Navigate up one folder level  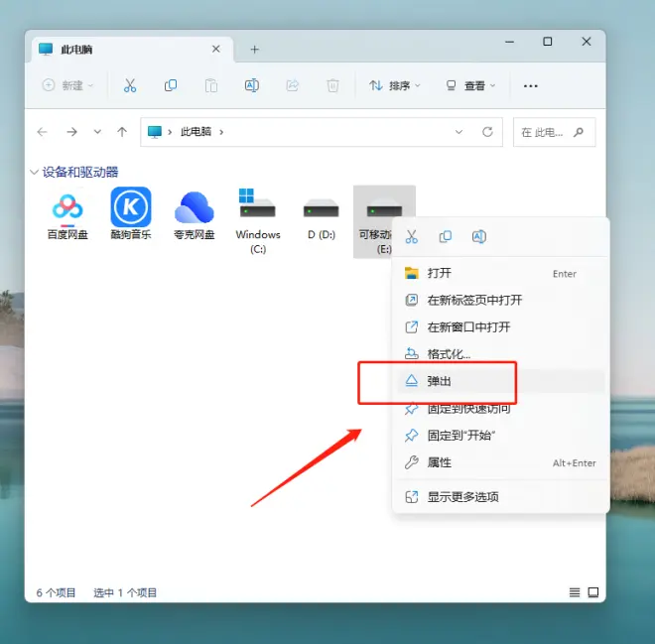coord(122,132)
